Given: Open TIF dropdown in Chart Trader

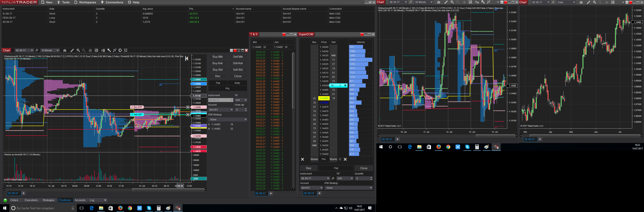Looking at the screenshot, I should pyautogui.click(x=241, y=100).
